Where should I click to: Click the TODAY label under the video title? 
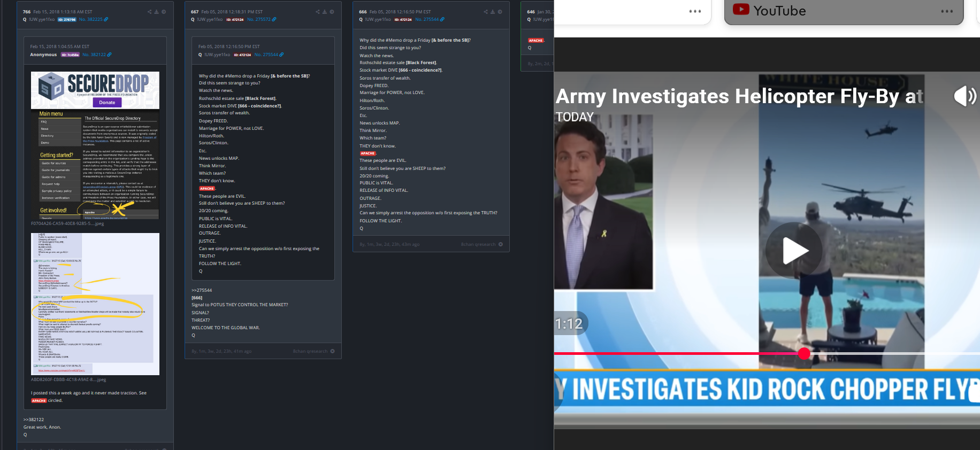coord(575,117)
